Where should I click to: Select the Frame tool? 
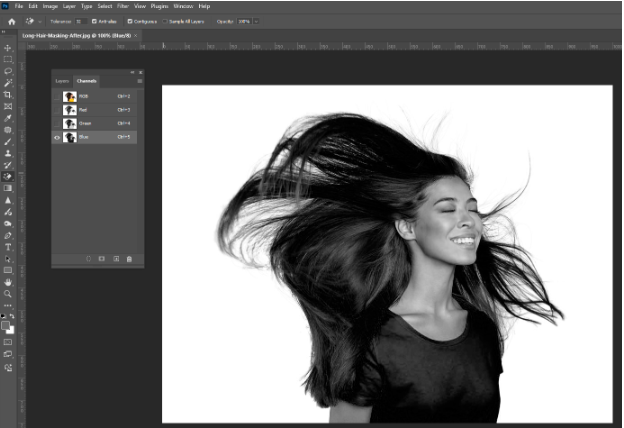click(8, 106)
